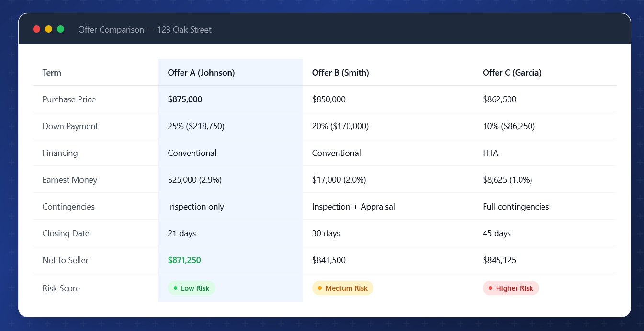Select the Low Risk badge for Offer A
Screen dimensions: 644x331
(192, 288)
